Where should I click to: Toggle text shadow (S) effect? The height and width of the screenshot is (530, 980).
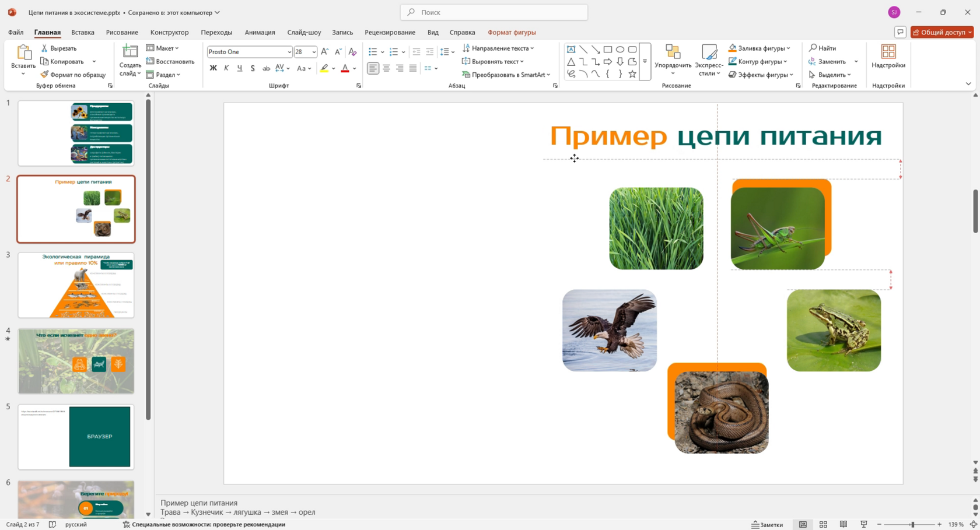point(253,68)
